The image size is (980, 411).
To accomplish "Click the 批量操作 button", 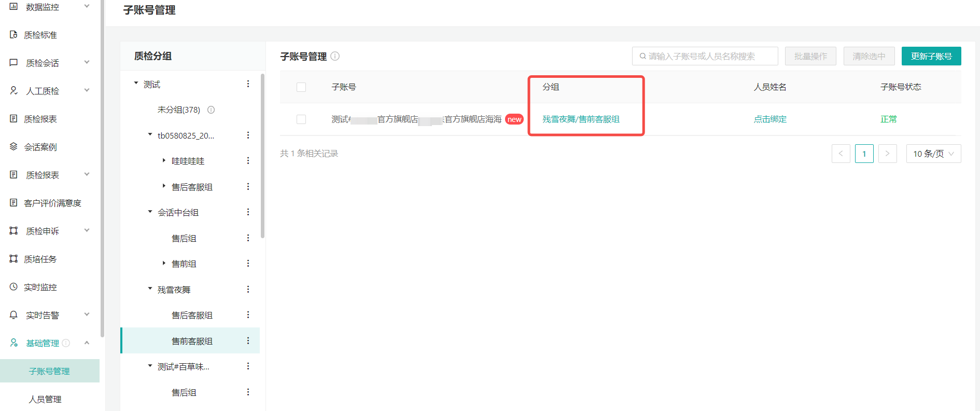I will 810,56.
